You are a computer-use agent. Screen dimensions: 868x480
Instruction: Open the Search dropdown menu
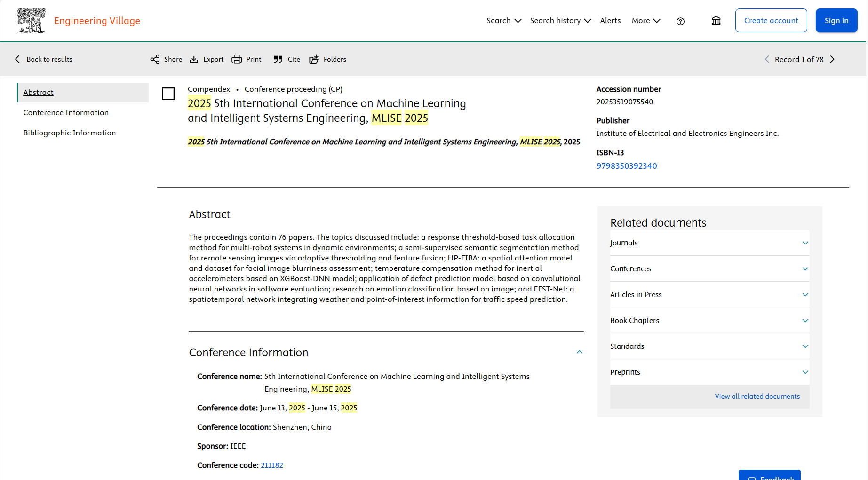click(x=503, y=21)
